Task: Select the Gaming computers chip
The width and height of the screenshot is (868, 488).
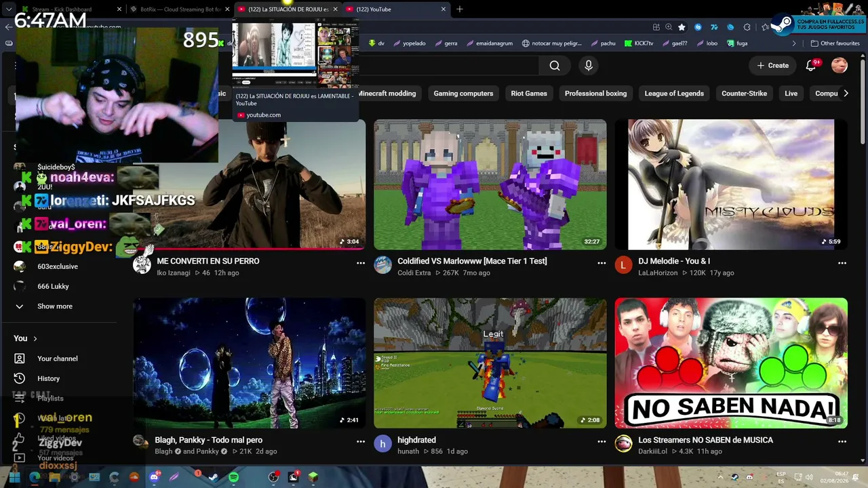Action: [463, 94]
